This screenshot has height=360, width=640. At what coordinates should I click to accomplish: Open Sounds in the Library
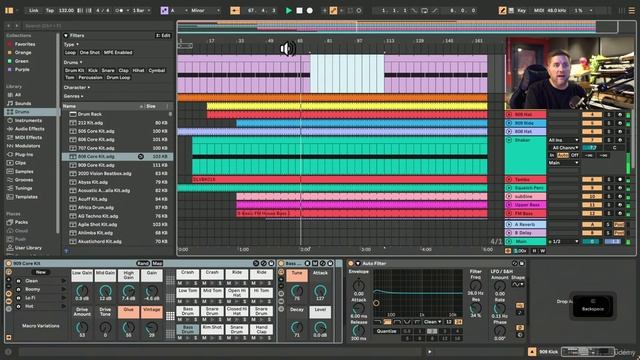point(23,103)
